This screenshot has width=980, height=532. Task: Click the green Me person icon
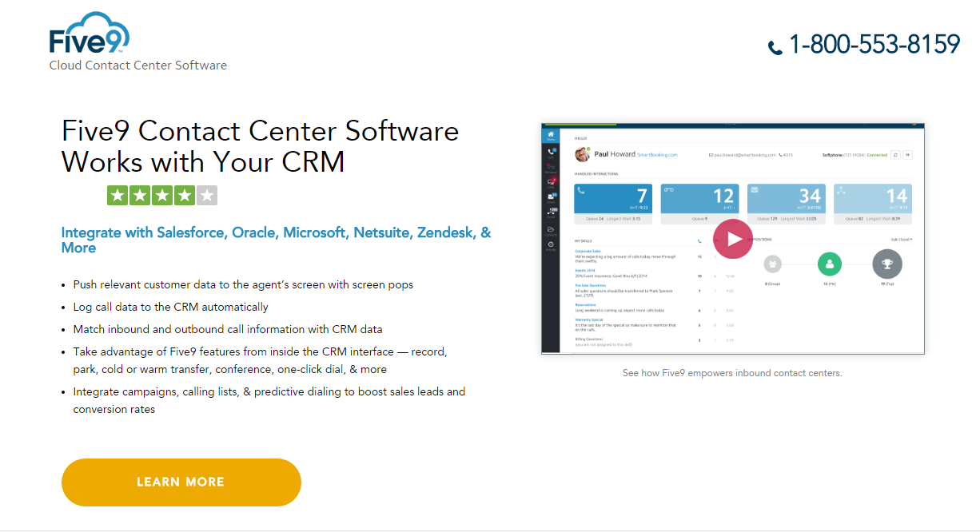point(830,264)
